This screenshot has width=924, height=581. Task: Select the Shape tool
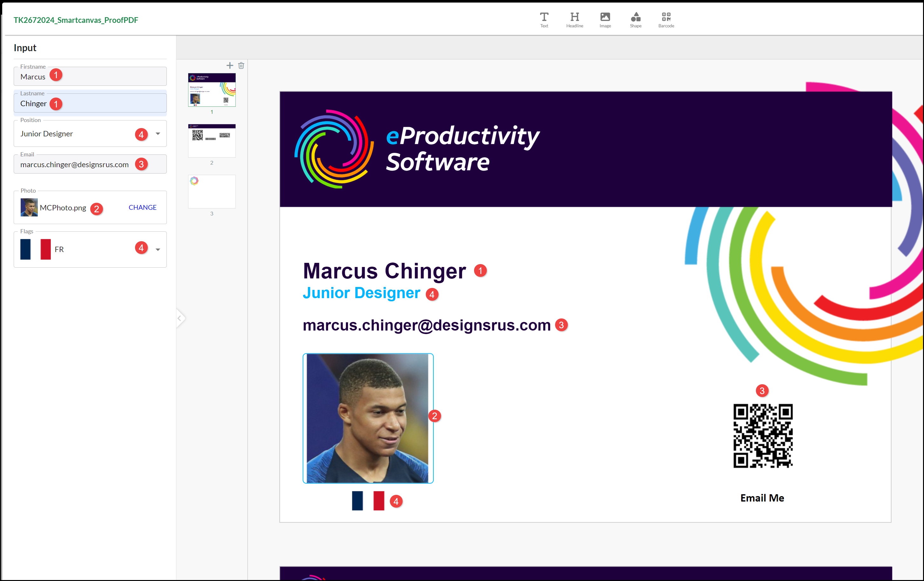(635, 19)
